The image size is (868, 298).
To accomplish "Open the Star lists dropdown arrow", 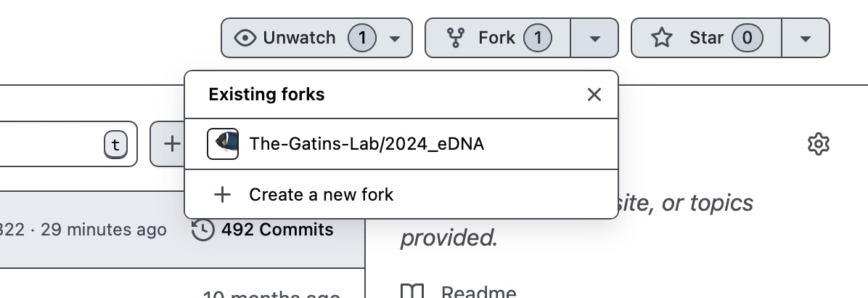I will 805,38.
